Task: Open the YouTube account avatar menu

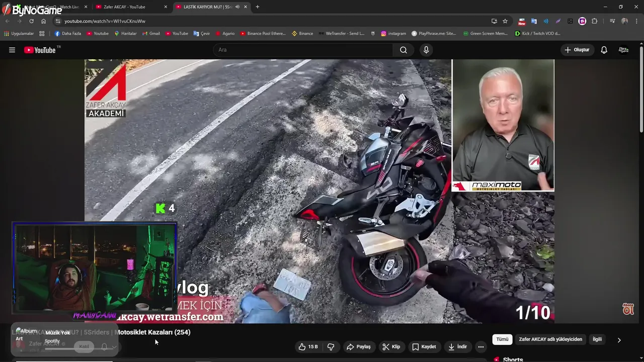Action: [623, 50]
